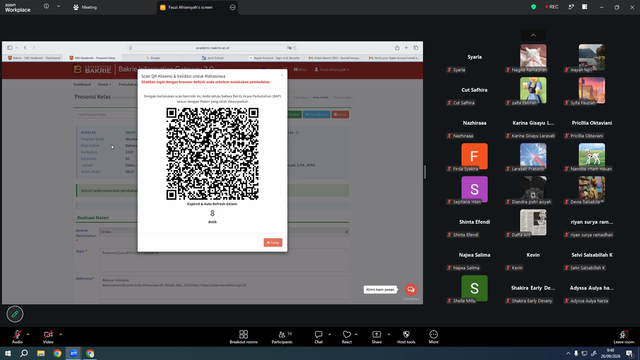Open Windows Start menu
This screenshot has width=640, height=360.
[8, 353]
